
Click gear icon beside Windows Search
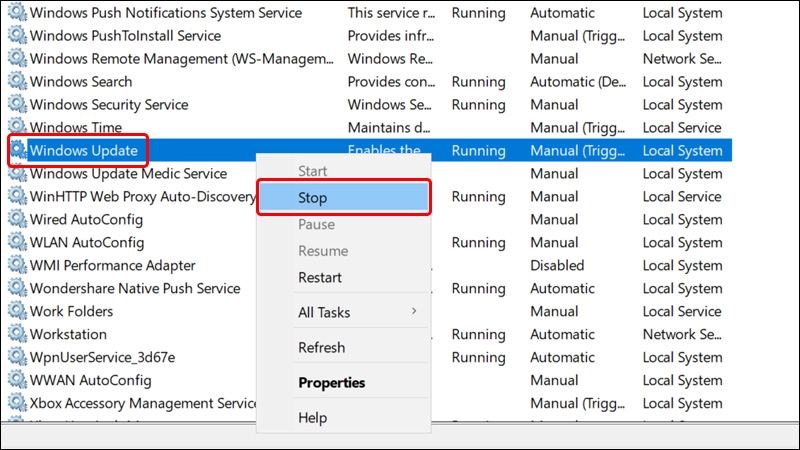coord(17,81)
